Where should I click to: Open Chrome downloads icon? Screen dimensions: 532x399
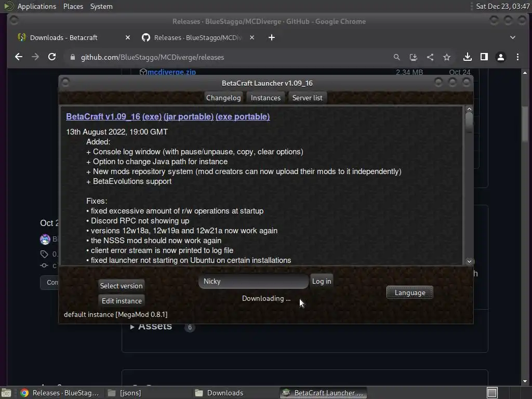pyautogui.click(x=468, y=57)
